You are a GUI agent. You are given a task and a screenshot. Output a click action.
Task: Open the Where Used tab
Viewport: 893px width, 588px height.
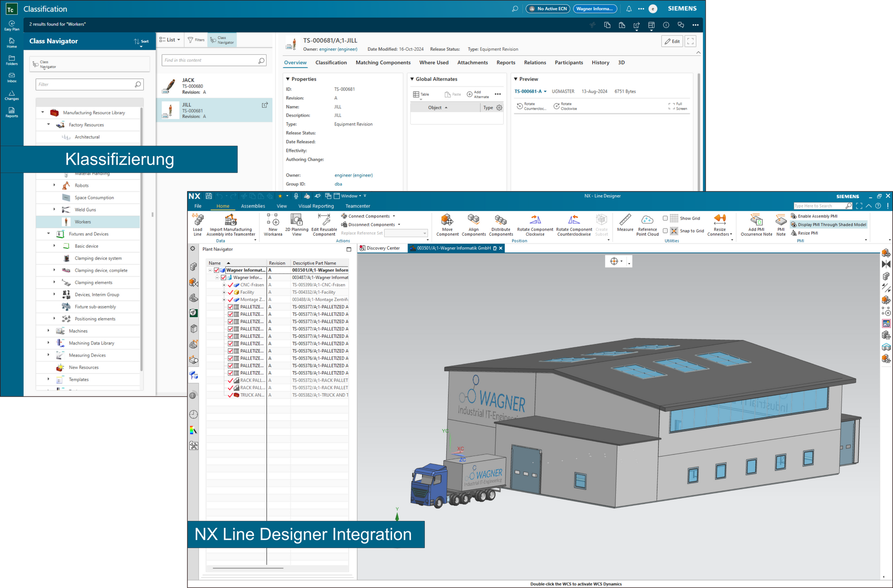(x=433, y=63)
